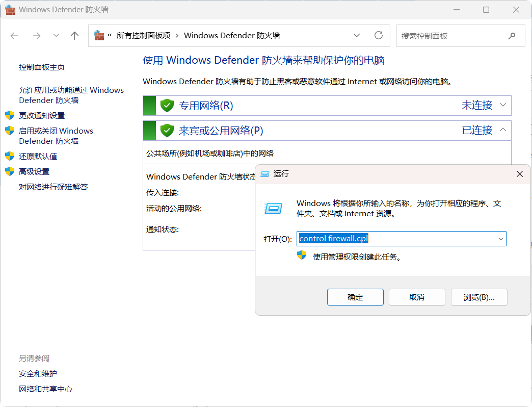Close the 运行 dialog
532x407 pixels.
519,174
